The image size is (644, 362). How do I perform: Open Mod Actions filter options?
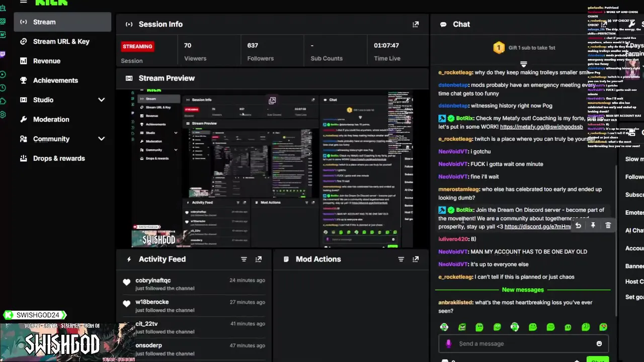pos(401,259)
